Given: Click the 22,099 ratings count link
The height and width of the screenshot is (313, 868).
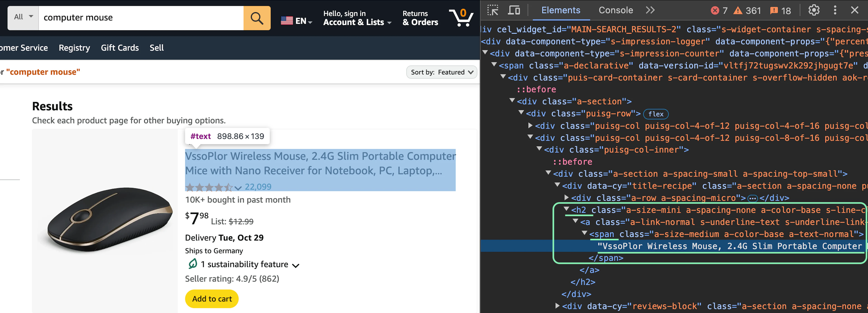Looking at the screenshot, I should pos(258,187).
